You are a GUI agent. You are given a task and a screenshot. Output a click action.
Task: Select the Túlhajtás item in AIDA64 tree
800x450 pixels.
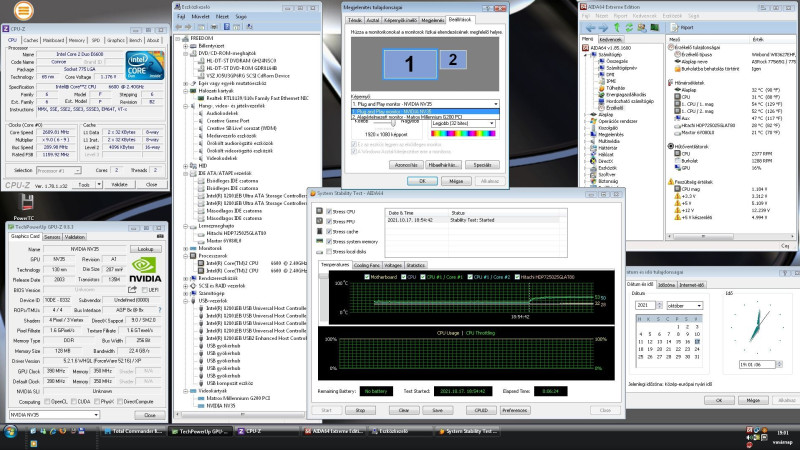click(x=612, y=88)
